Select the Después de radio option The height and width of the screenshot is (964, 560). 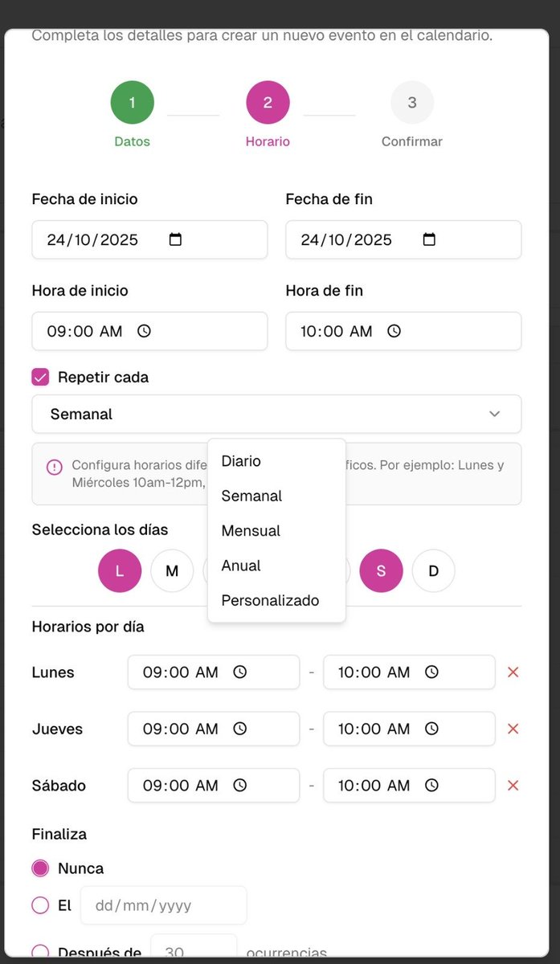(x=40, y=953)
